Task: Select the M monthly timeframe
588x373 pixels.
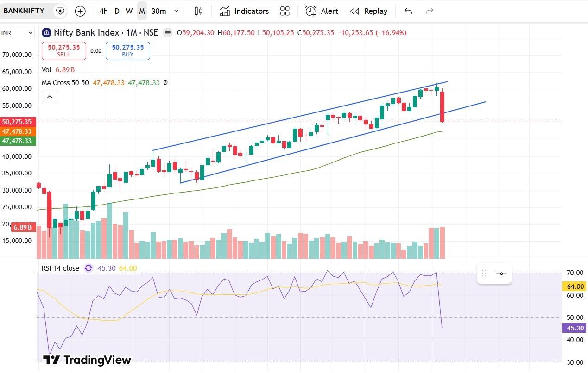Action: click(142, 11)
